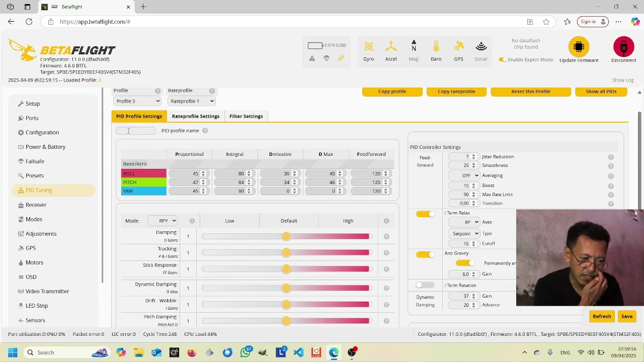Open Windows Start menu

(13, 352)
